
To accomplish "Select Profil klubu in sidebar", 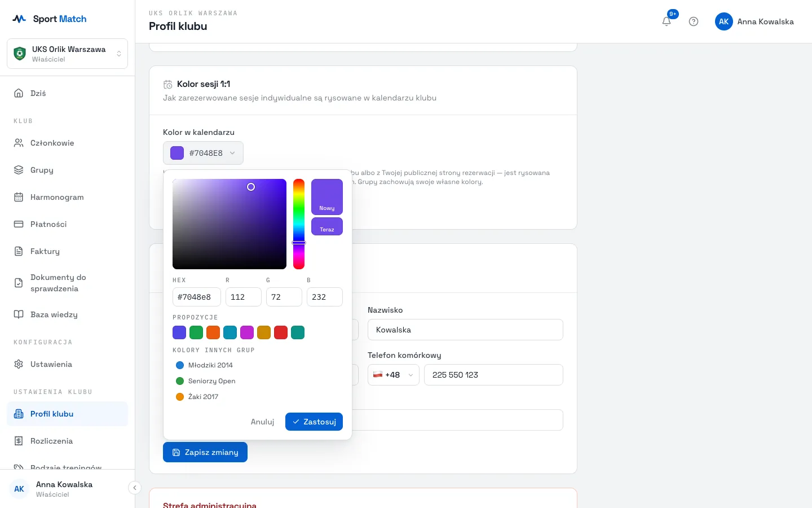I will click(x=68, y=414).
